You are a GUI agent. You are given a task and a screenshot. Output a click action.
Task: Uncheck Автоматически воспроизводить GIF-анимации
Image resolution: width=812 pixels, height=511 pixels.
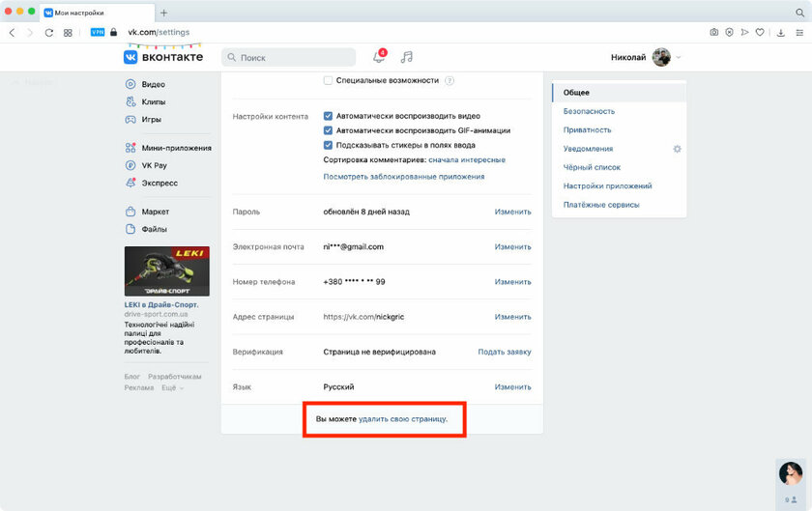coord(328,130)
